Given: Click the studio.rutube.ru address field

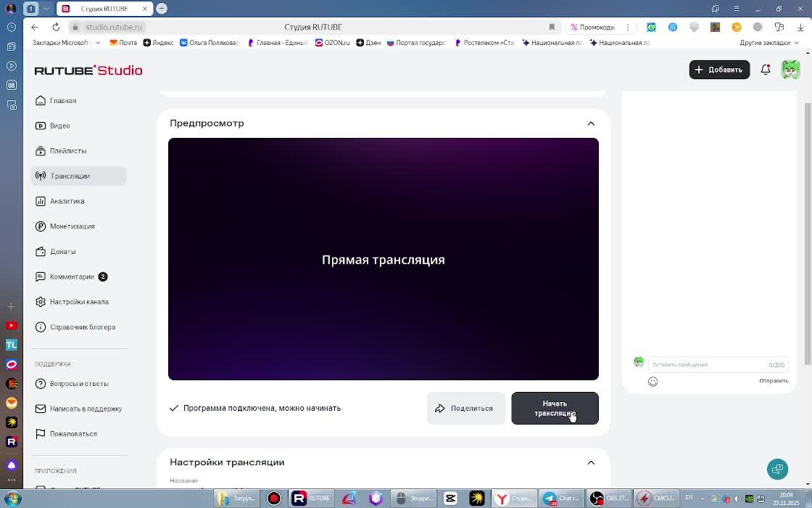Looking at the screenshot, I should (x=113, y=27).
